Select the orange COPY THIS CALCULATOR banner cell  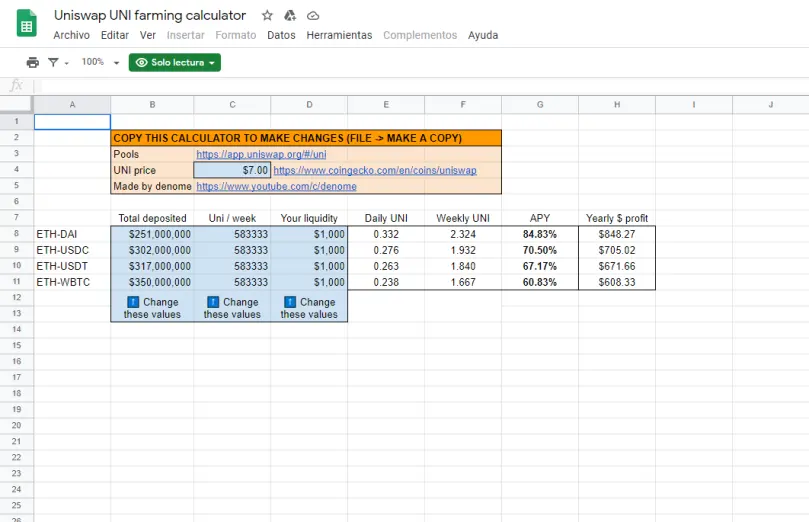point(306,138)
